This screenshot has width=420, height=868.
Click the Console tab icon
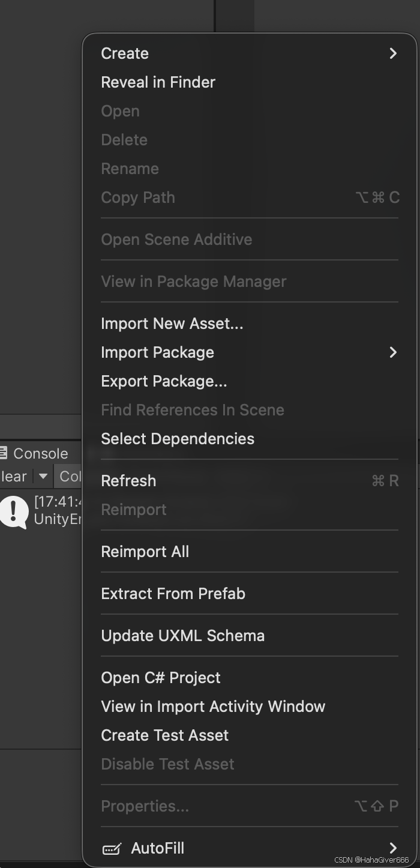pyautogui.click(x=4, y=453)
